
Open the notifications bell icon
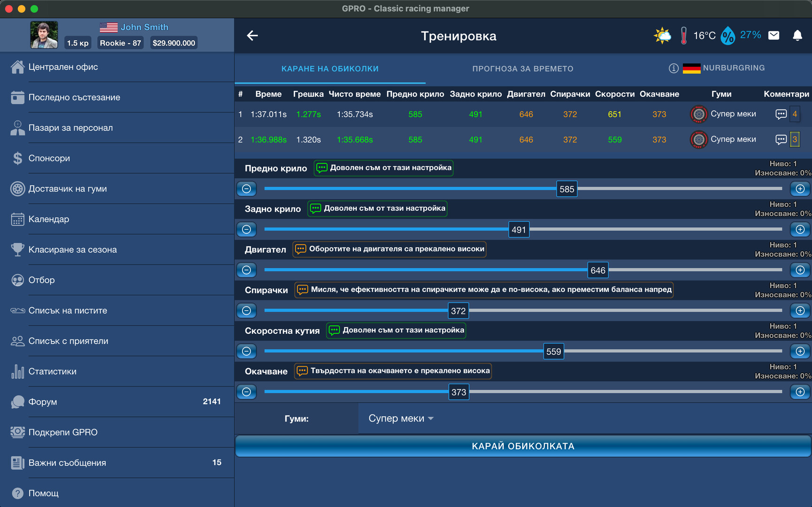[797, 35]
